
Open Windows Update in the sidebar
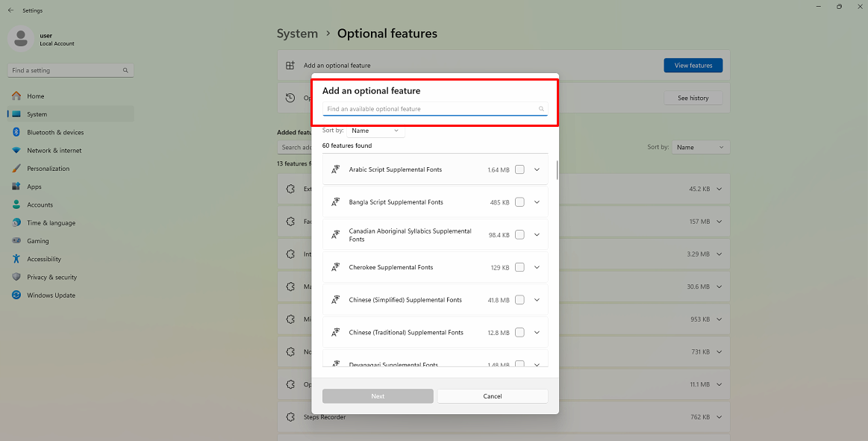click(70, 295)
